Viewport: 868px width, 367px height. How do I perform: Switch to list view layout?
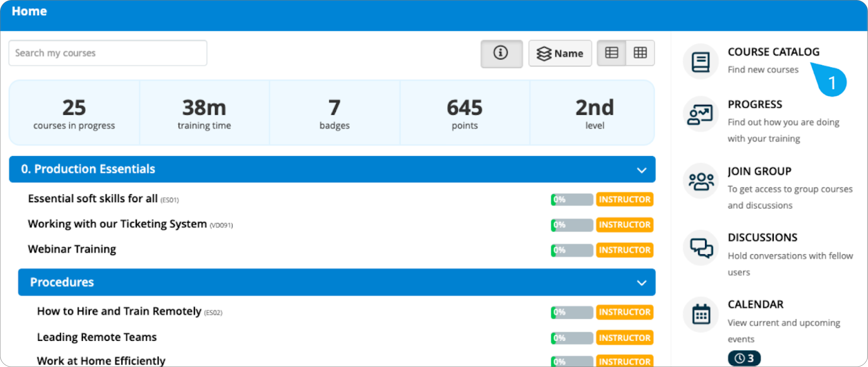click(611, 53)
